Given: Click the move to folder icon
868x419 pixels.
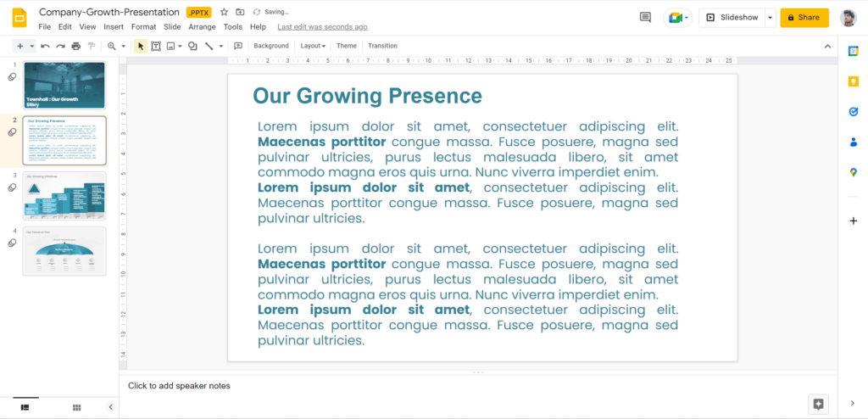Looking at the screenshot, I should (240, 12).
